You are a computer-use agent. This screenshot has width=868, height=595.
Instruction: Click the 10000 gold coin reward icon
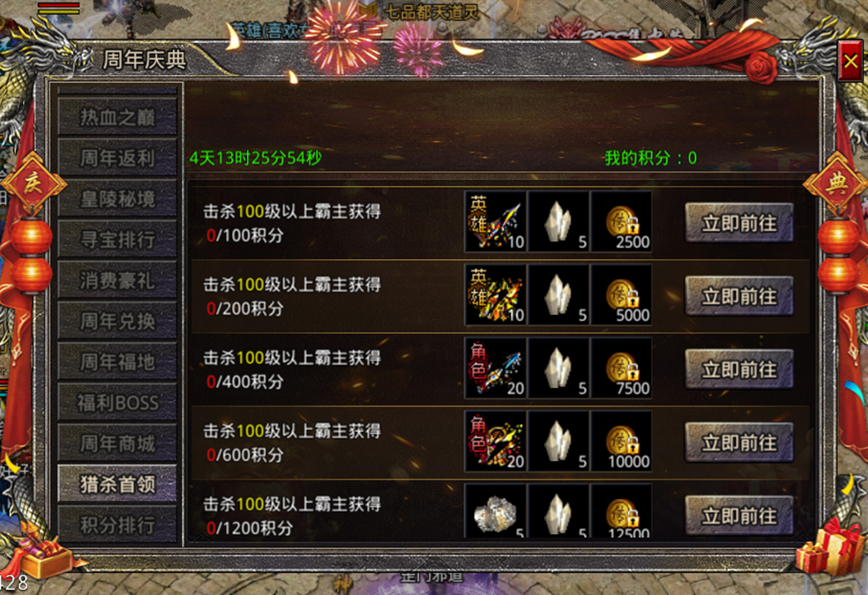[621, 442]
